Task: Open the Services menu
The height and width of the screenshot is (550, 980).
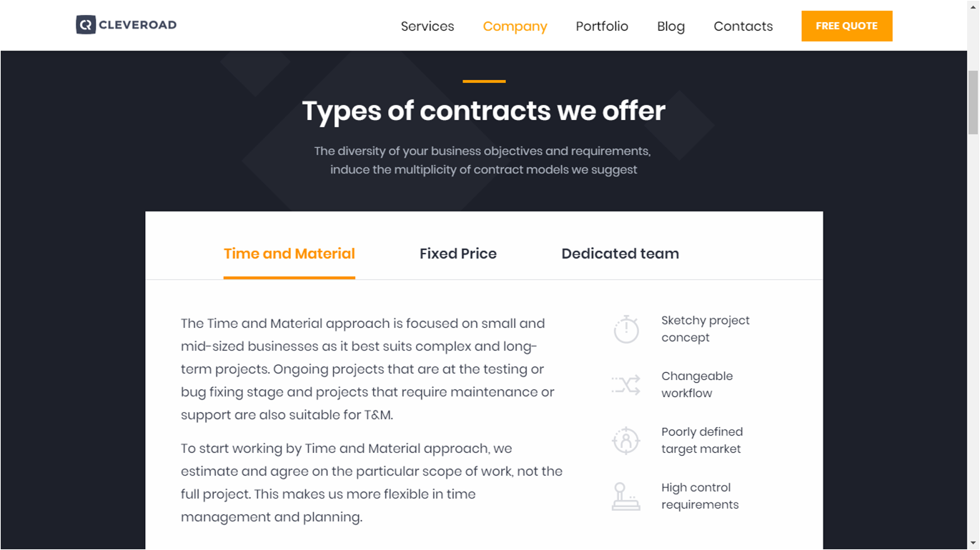Action: [x=427, y=26]
